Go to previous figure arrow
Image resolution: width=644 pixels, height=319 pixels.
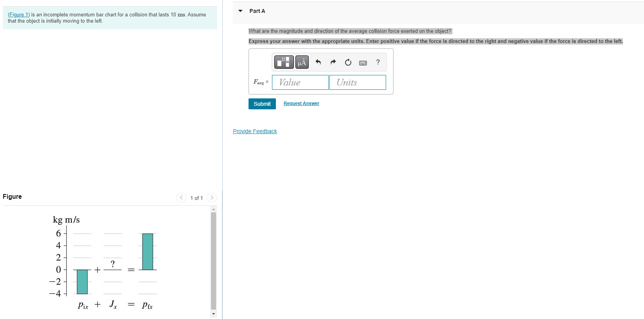pyautogui.click(x=181, y=198)
